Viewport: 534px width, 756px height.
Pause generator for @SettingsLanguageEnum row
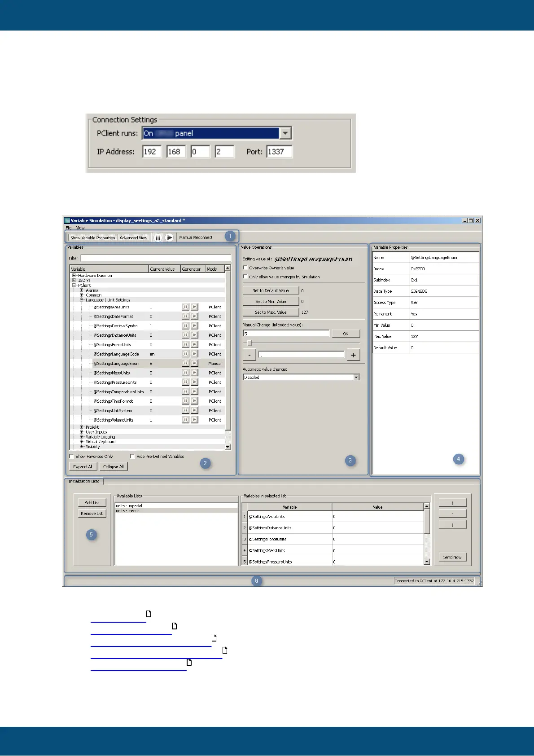[185, 363]
